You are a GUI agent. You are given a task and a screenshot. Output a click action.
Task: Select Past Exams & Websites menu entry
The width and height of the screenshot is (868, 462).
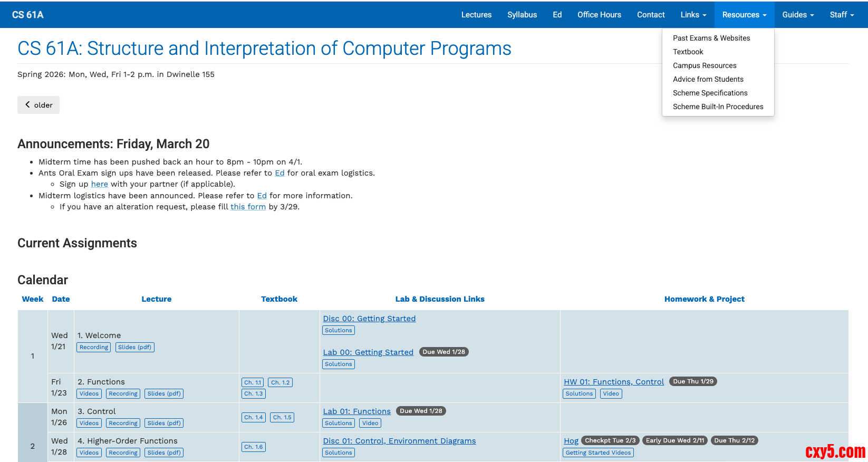tap(711, 38)
